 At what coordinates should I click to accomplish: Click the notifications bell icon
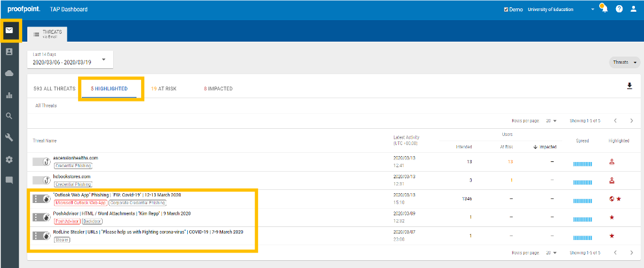pos(604,8)
